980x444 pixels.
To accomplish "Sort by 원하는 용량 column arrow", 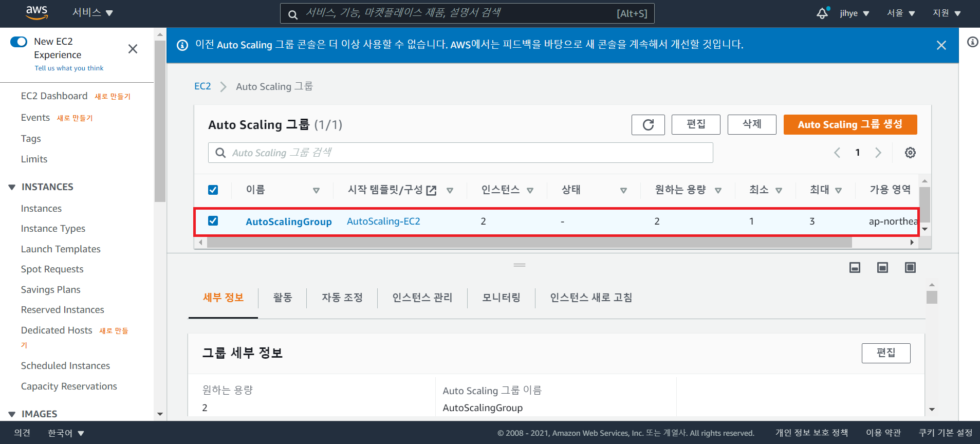I will pyautogui.click(x=718, y=191).
